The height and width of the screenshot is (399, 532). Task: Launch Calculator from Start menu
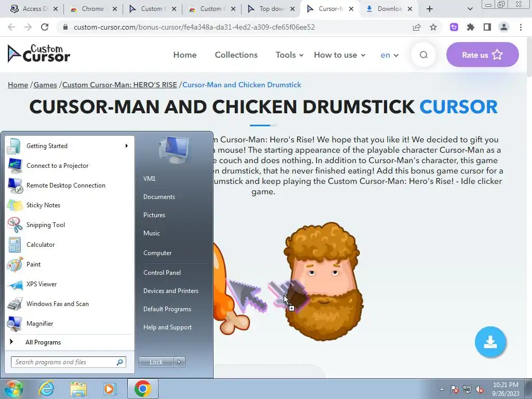click(x=70, y=245)
